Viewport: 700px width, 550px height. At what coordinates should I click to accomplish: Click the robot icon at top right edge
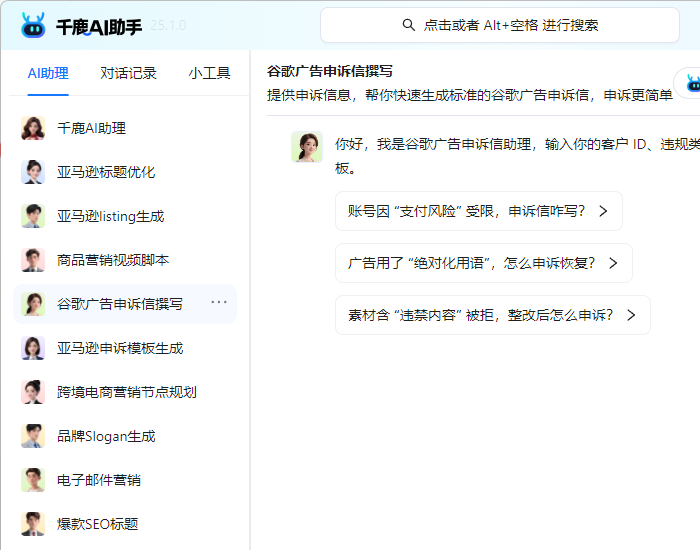pyautogui.click(x=688, y=83)
